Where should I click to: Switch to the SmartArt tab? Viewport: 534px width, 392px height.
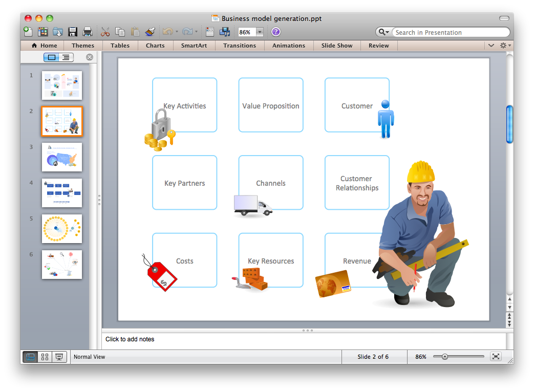(x=194, y=46)
